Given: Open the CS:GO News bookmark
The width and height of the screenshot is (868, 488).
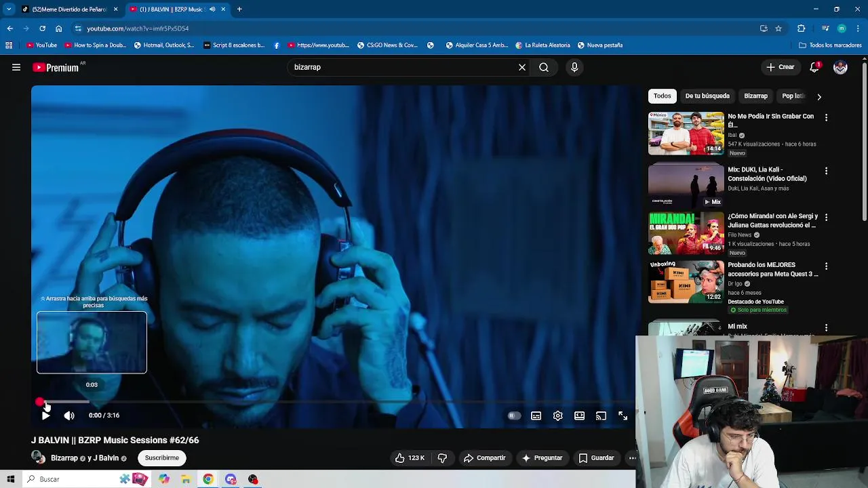Looking at the screenshot, I should click(x=387, y=45).
